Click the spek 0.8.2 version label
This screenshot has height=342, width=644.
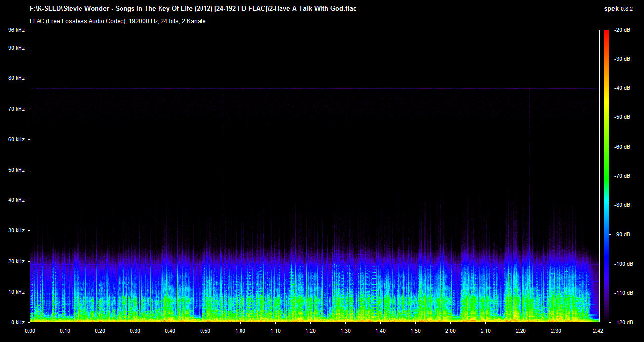tap(620, 8)
